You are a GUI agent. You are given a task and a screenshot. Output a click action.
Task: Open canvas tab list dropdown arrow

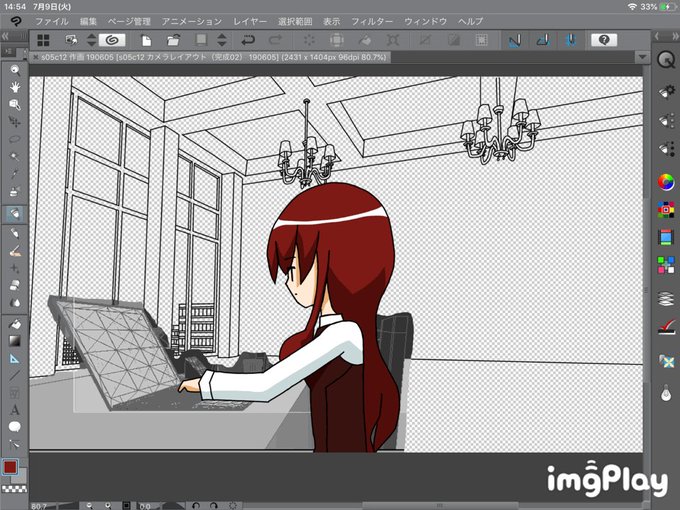pos(642,57)
